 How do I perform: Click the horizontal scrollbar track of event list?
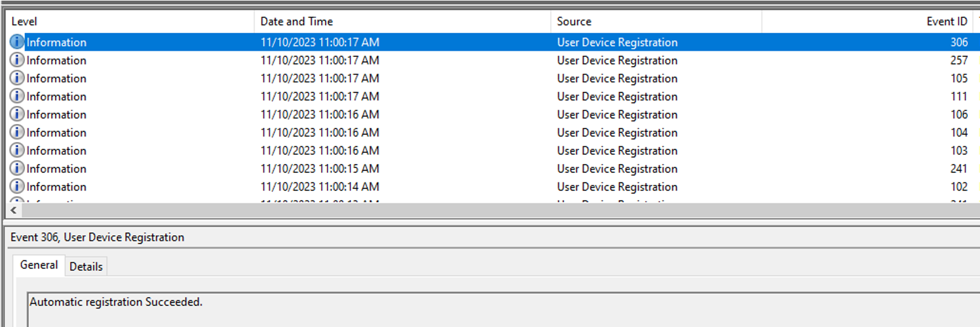tap(494, 210)
